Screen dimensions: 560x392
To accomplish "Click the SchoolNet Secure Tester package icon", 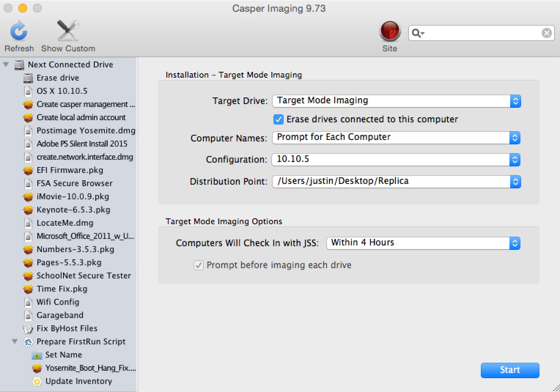I will tap(28, 276).
